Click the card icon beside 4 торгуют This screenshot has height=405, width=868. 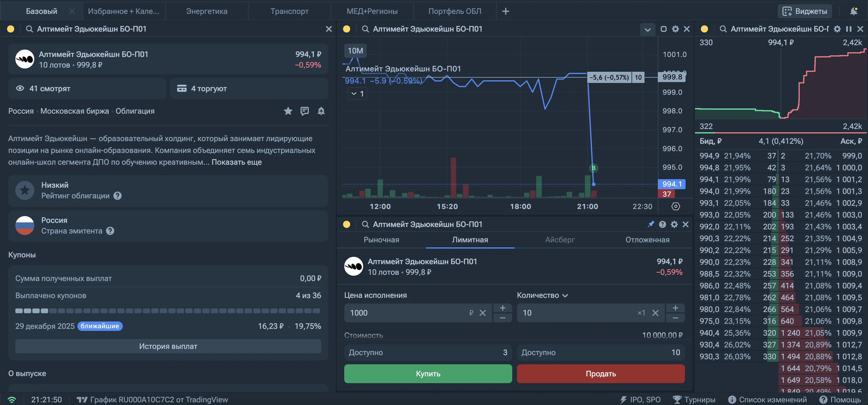tap(182, 88)
